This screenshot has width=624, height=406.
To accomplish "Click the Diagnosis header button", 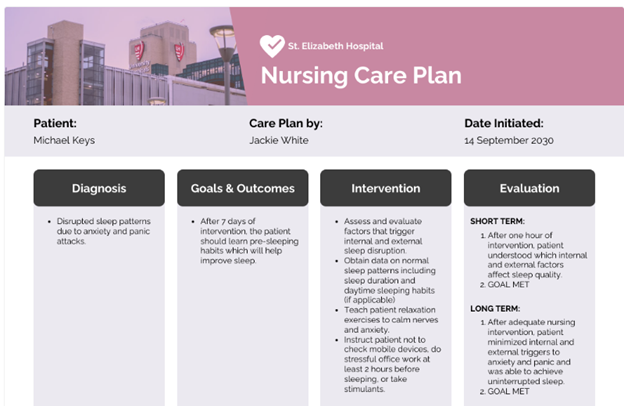I will (98, 188).
